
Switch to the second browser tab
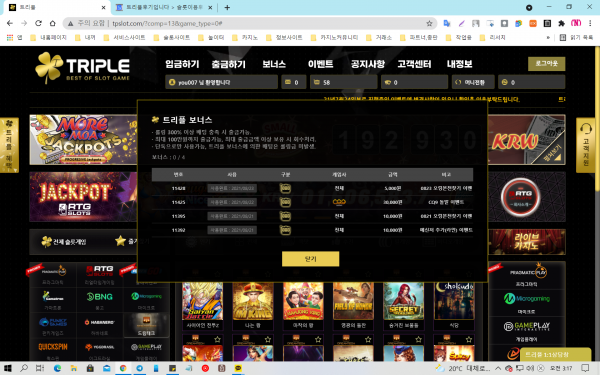click(x=164, y=7)
